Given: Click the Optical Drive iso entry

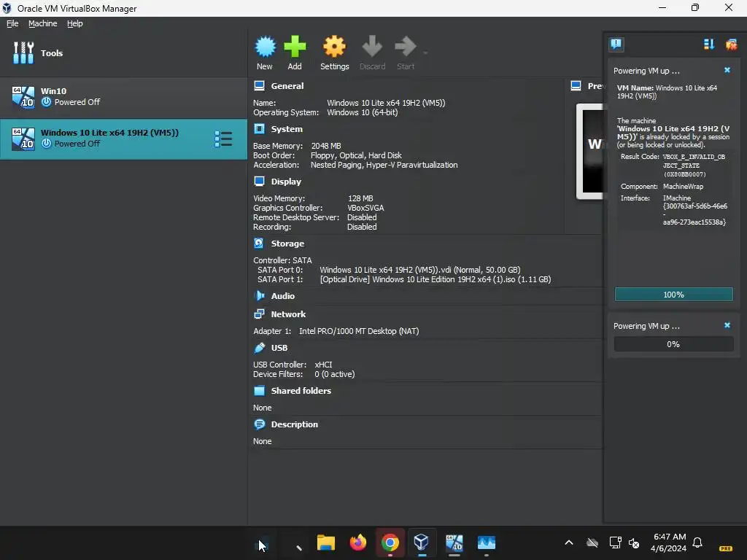Looking at the screenshot, I should 436,279.
